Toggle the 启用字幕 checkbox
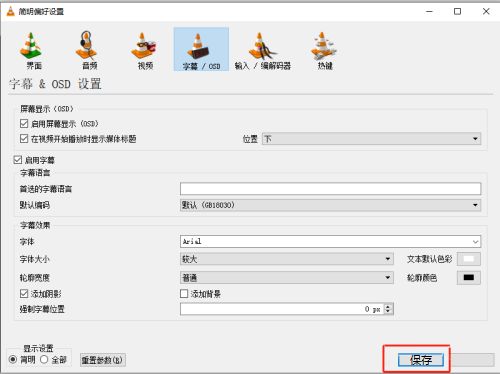This screenshot has width=500, height=374. click(18, 160)
